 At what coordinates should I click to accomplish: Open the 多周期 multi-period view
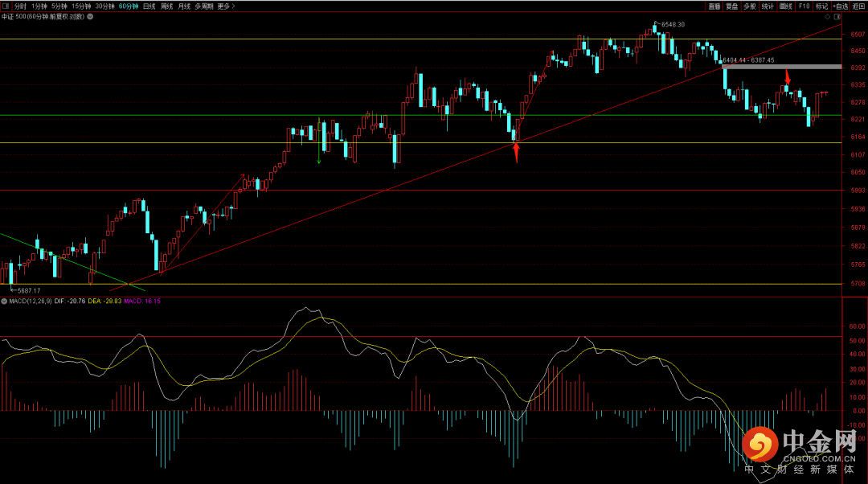[x=203, y=6]
